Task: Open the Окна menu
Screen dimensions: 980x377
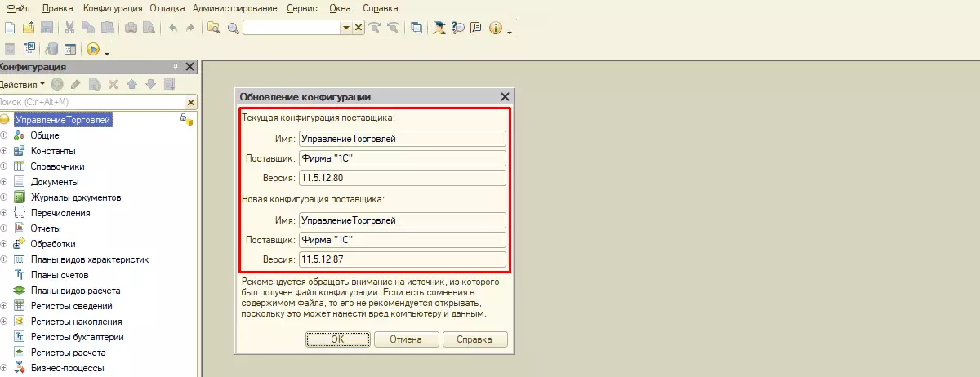Action: (341, 7)
